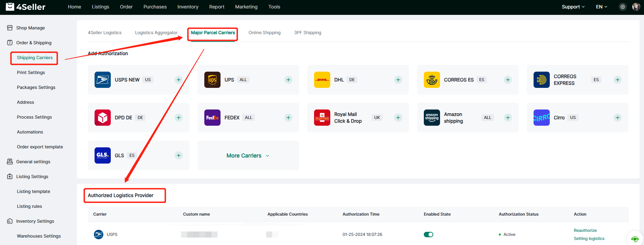Open the user profile avatar

(x=636, y=7)
